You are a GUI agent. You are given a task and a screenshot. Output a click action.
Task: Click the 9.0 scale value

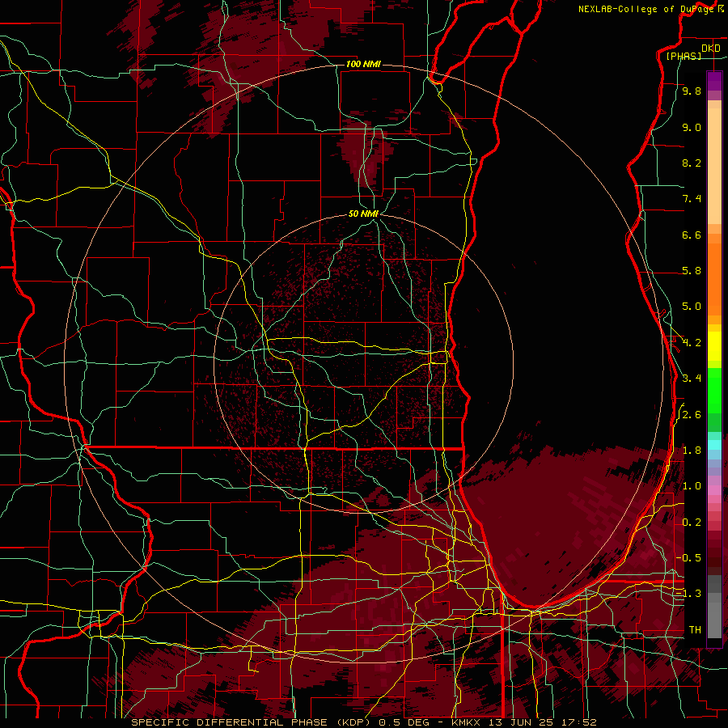(x=692, y=128)
